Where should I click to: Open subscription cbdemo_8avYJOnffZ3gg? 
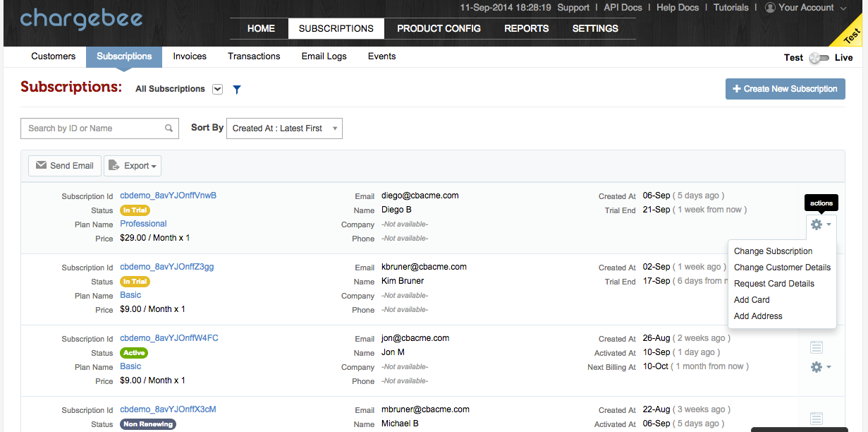tap(166, 267)
